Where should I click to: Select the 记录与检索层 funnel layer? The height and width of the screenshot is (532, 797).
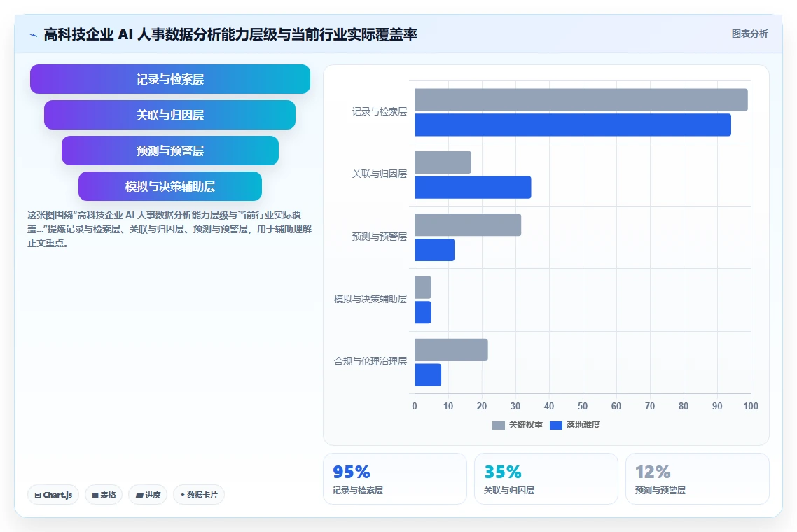tap(169, 79)
